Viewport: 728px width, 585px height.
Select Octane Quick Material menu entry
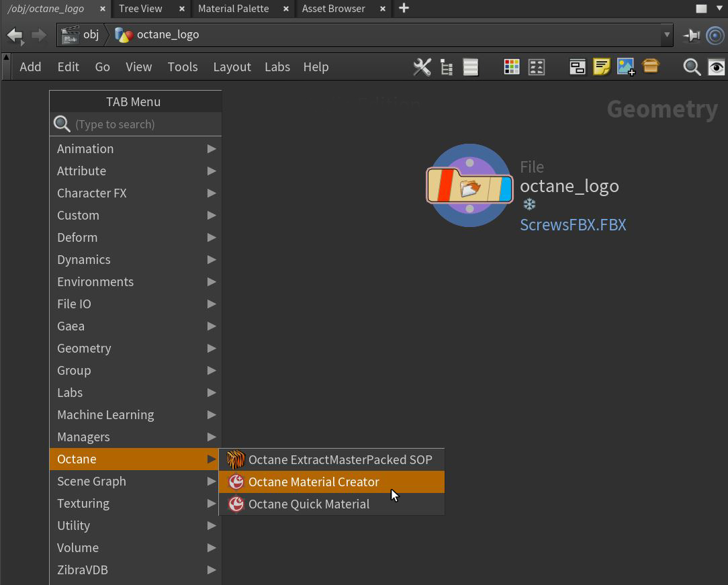pos(309,504)
